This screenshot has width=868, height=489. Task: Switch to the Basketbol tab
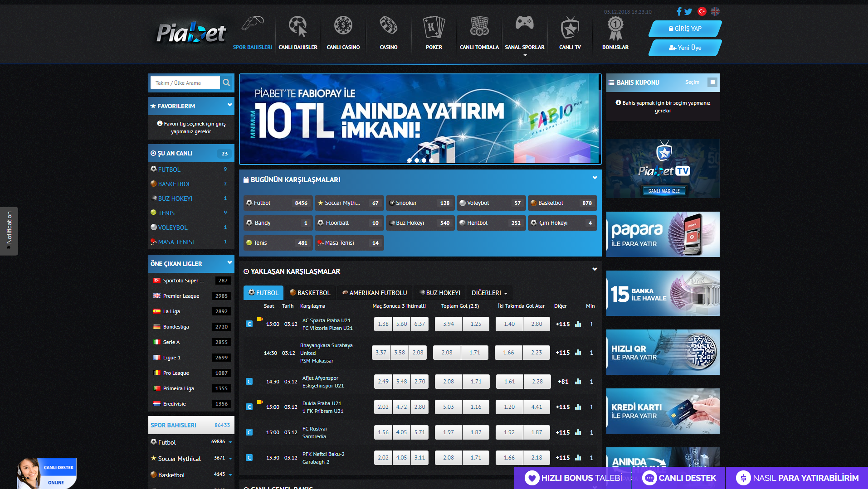tap(310, 293)
